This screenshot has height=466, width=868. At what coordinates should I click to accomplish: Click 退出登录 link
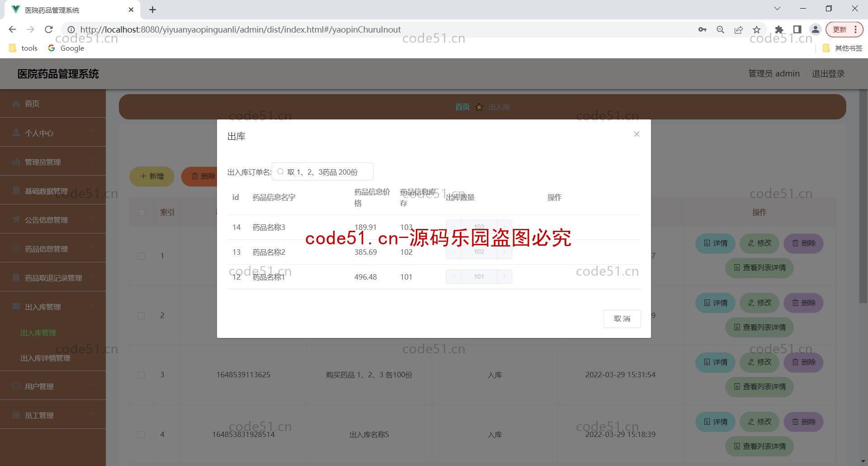(828, 74)
